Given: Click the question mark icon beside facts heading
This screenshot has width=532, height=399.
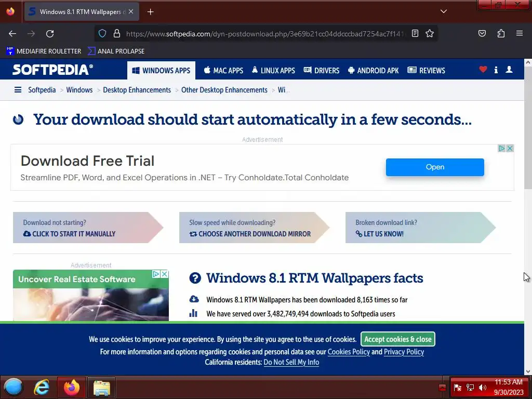Looking at the screenshot, I should [195, 278].
